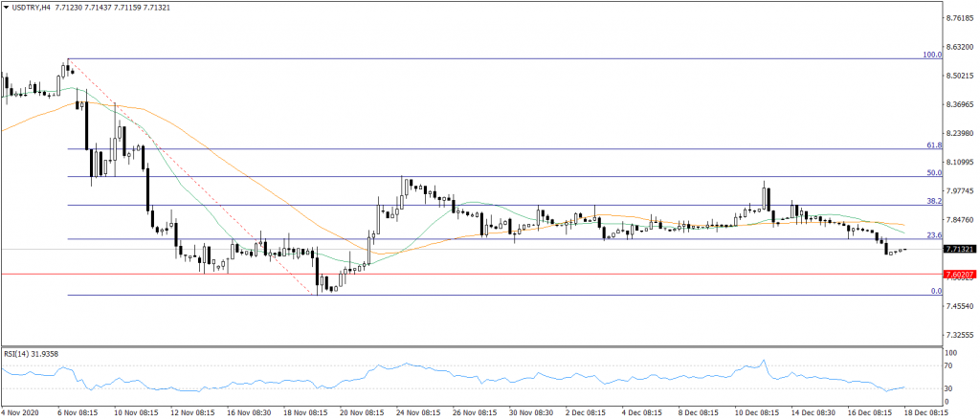Screen dimensions: 980x420
Task: Select the black 7.71321 current price tag
Action: click(x=960, y=249)
